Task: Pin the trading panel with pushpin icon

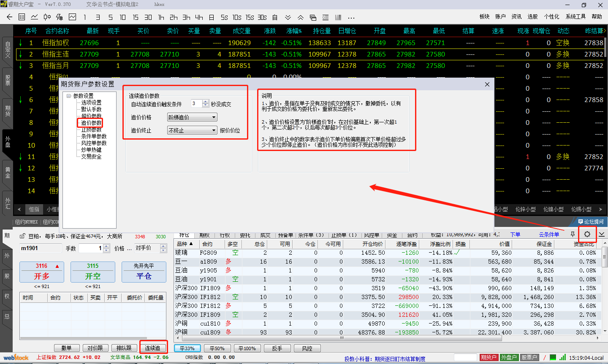Action: (573, 234)
